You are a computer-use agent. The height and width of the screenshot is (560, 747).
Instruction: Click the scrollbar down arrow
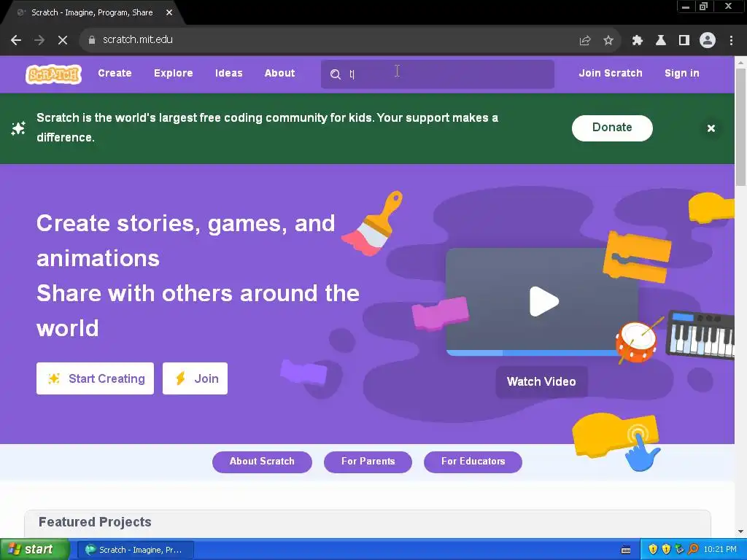(741, 532)
